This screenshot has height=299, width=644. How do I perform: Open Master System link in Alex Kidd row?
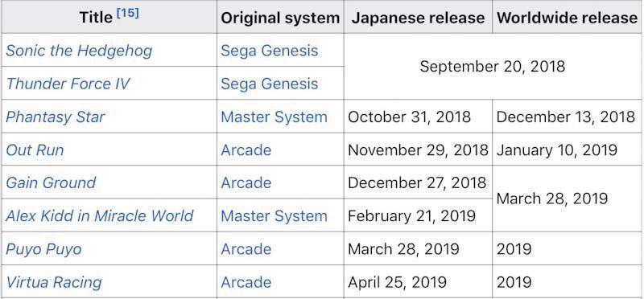(x=274, y=215)
